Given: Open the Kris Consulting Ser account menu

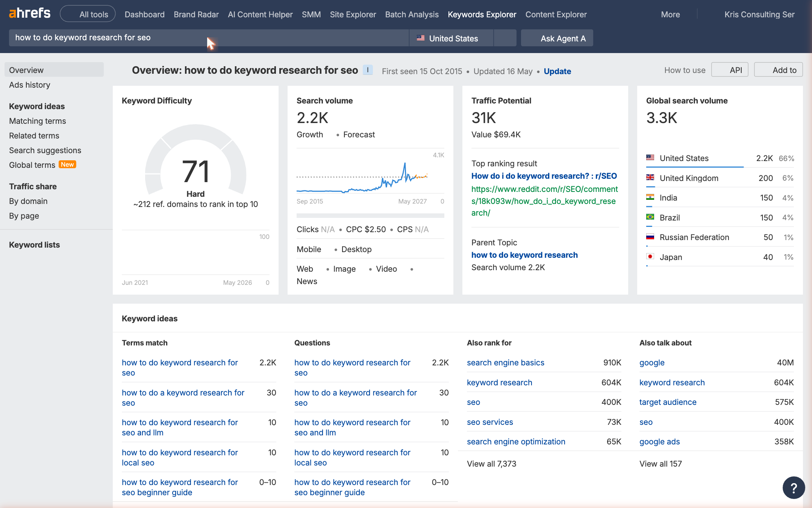Looking at the screenshot, I should click(x=759, y=14).
